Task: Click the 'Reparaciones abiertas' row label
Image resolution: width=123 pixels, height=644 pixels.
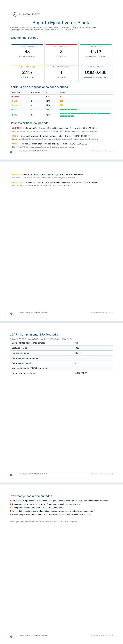Action: point(22,363)
